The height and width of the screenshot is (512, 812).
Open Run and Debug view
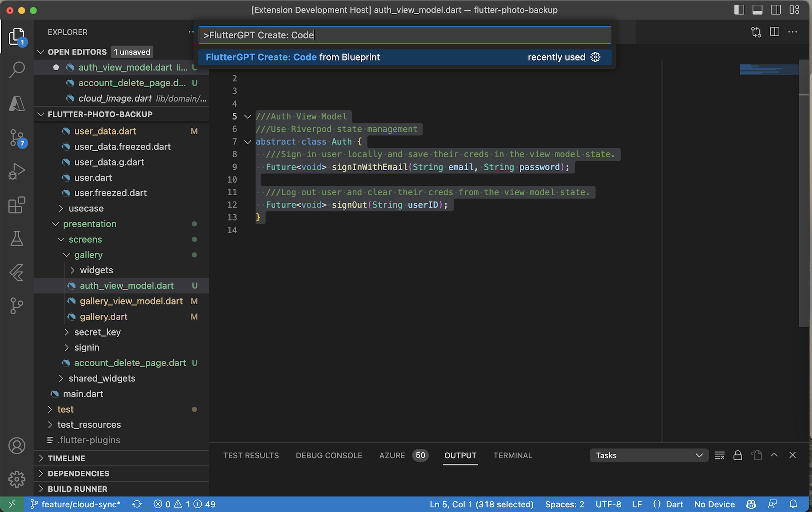tap(17, 171)
